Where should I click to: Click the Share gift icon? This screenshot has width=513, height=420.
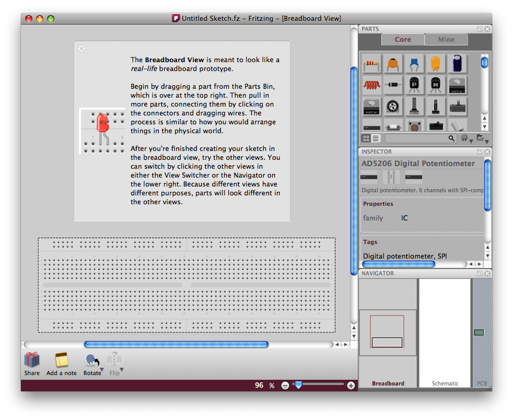coord(32,360)
